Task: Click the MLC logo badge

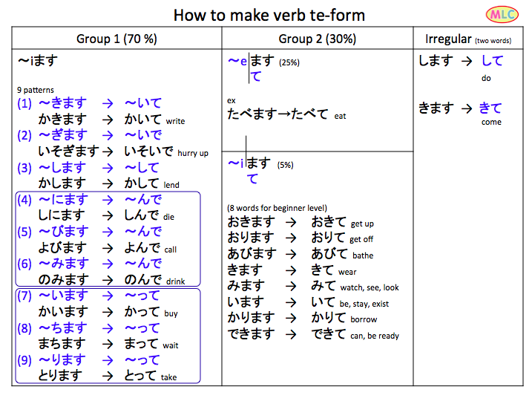Action: tap(502, 14)
